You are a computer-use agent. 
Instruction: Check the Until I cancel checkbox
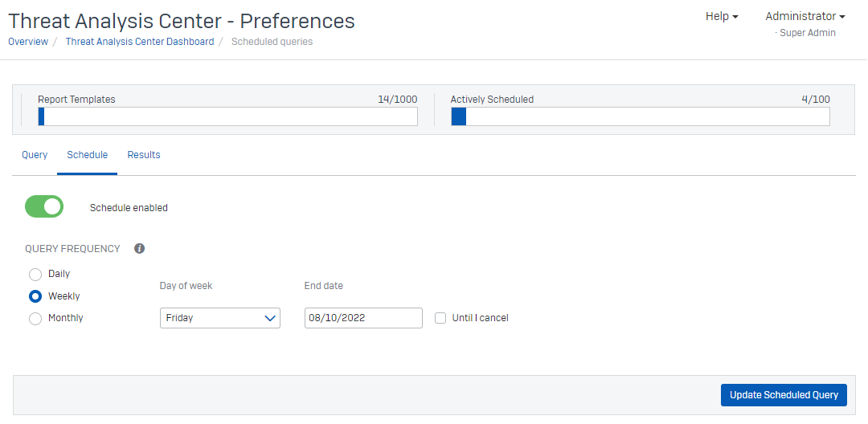(x=440, y=318)
